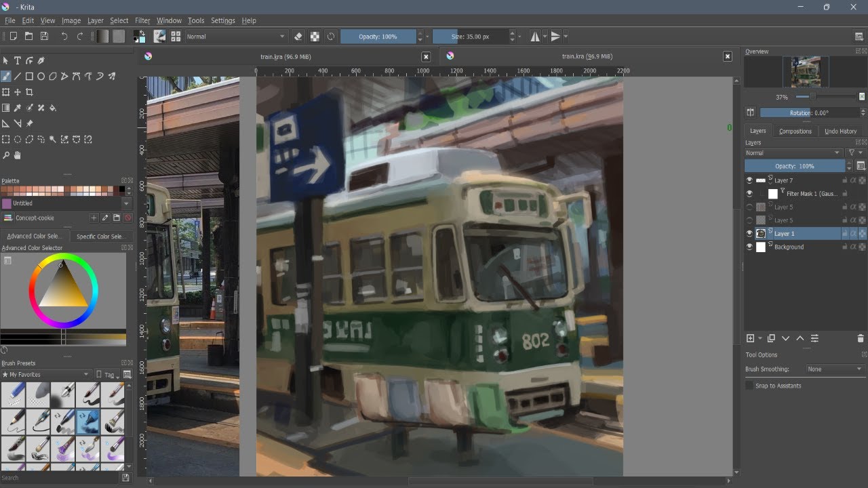Duplicate the layer using the layers toolbar
868x488 pixels.
771,338
